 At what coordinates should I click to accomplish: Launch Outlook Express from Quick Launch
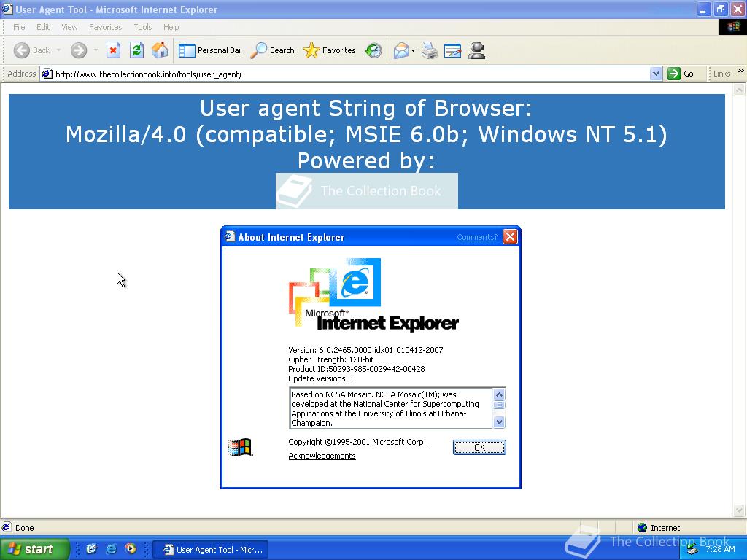[91, 549]
